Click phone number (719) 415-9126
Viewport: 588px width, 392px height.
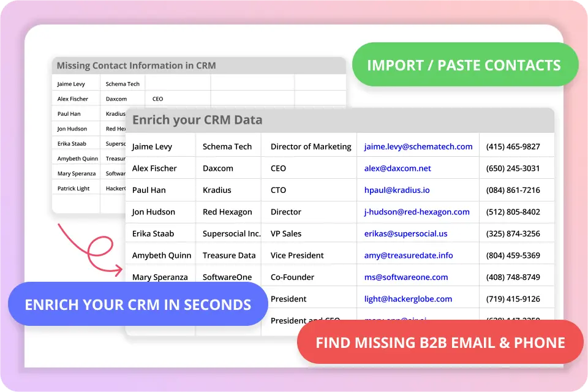coord(513,299)
